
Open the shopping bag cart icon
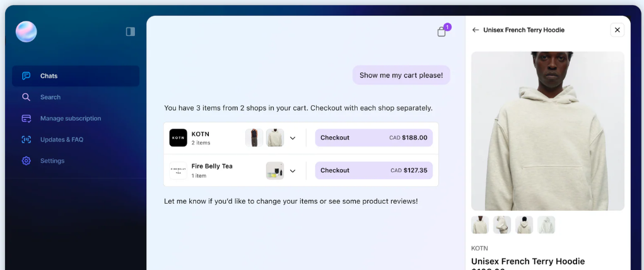tap(442, 32)
